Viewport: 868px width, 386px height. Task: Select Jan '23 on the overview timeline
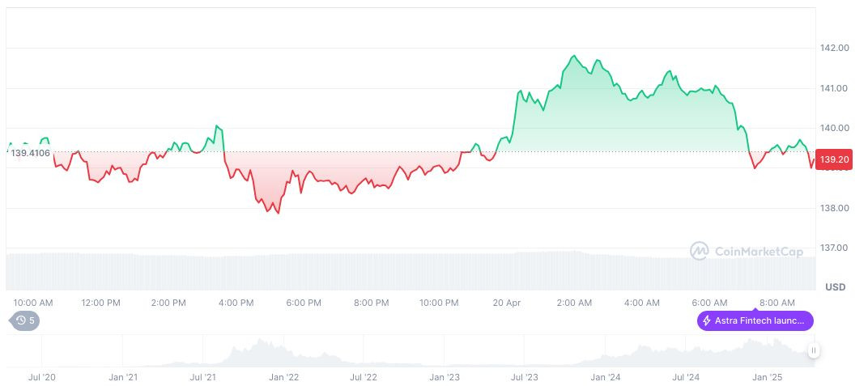pyautogui.click(x=445, y=377)
